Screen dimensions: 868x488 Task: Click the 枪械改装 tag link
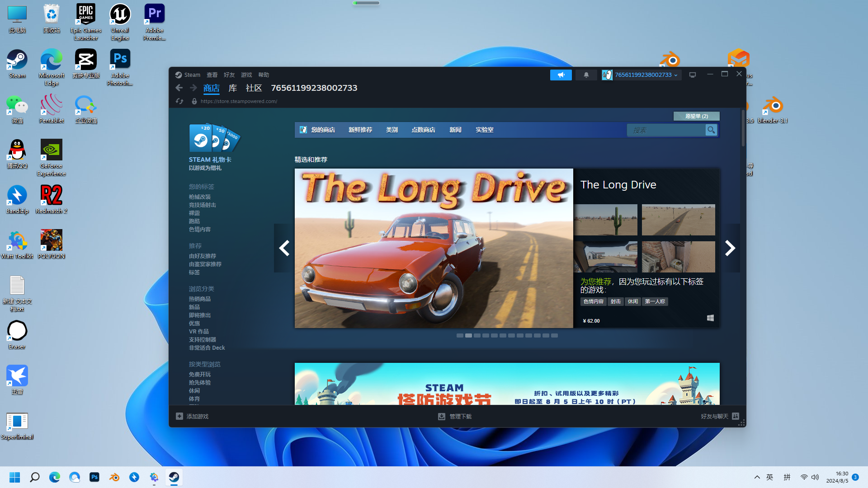200,197
